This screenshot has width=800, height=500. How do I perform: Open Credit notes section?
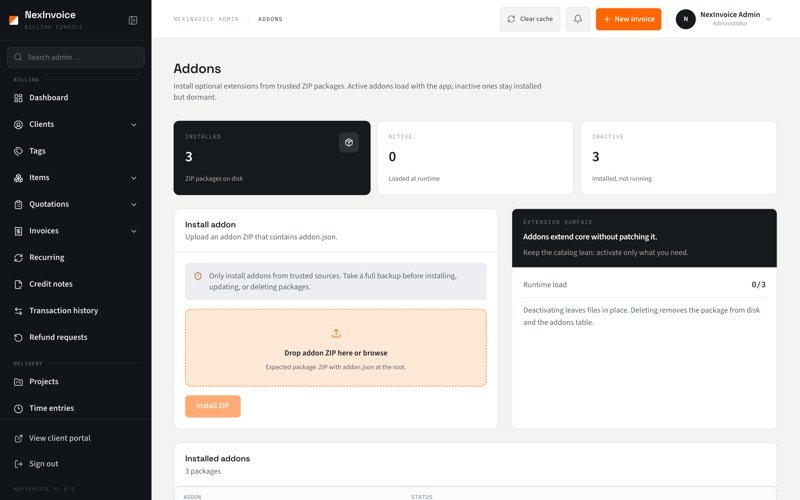pos(76,284)
